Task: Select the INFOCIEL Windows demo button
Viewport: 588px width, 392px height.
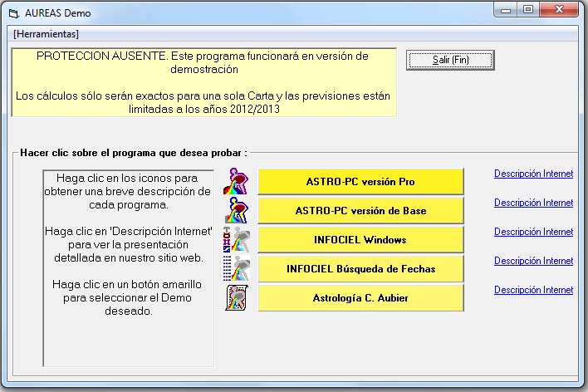Action: point(360,240)
